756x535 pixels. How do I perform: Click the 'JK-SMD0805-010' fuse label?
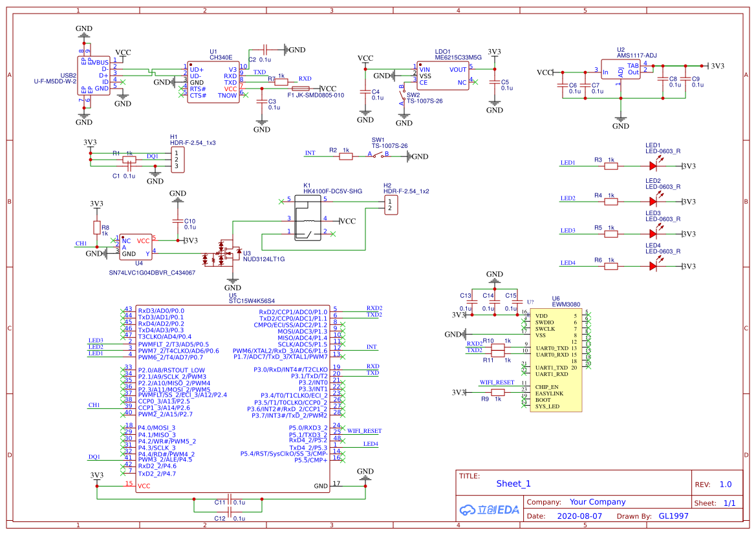tap(319, 96)
